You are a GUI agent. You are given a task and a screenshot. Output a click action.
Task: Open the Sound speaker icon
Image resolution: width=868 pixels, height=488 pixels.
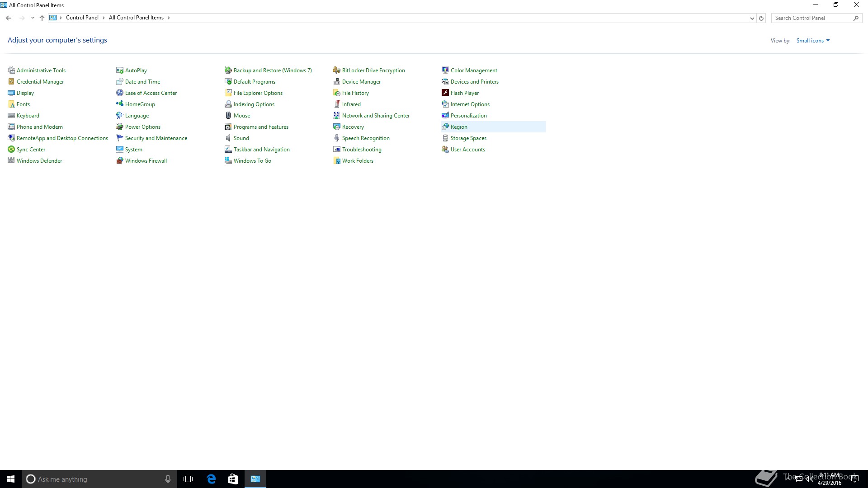point(228,138)
